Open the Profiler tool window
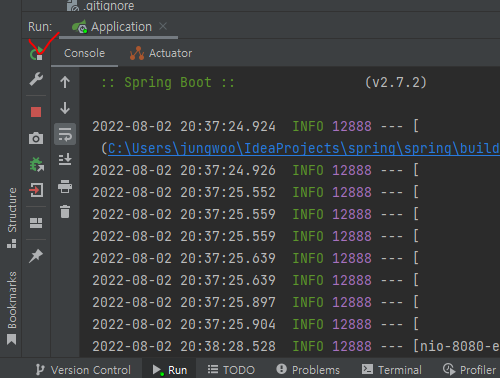The image size is (500, 378). (x=469, y=370)
